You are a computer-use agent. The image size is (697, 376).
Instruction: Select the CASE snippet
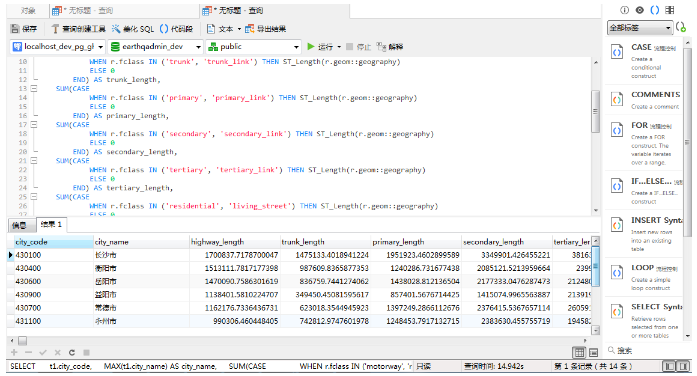(x=644, y=61)
